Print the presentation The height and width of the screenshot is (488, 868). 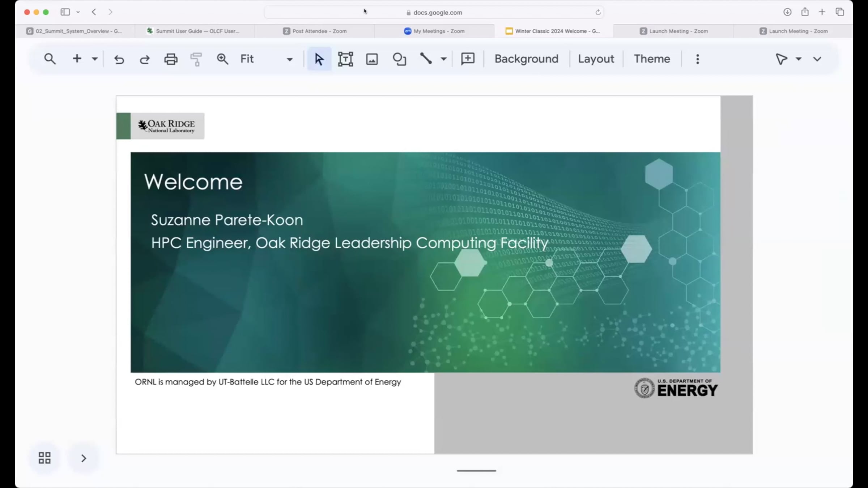click(171, 59)
